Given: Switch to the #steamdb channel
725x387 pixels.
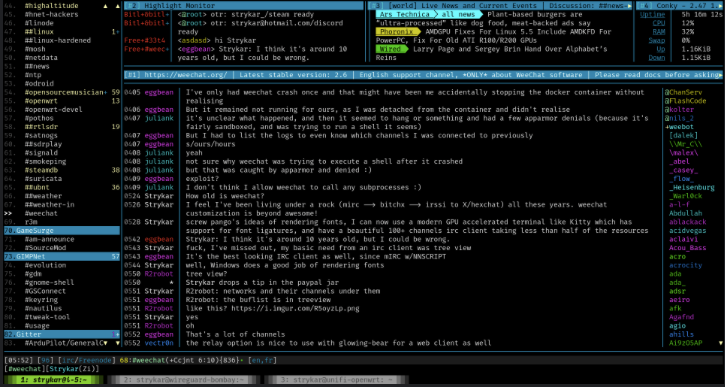Looking at the screenshot, I should click(41, 170).
